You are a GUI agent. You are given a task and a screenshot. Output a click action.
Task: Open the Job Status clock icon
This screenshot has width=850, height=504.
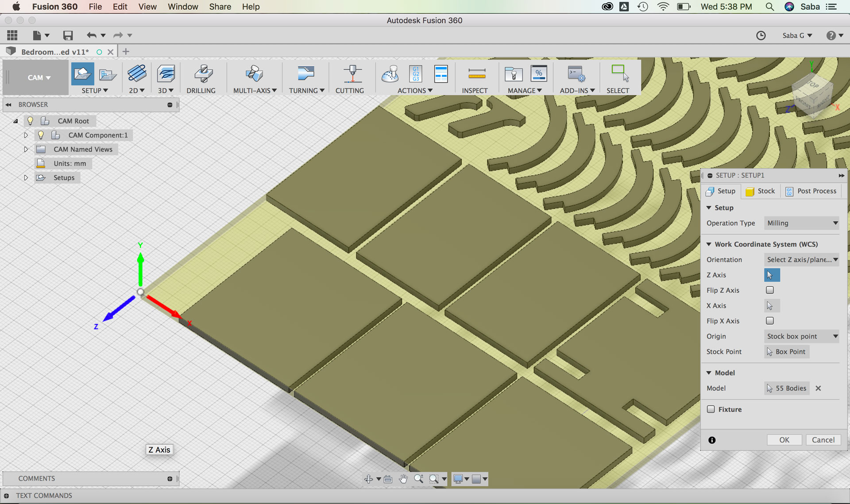click(x=761, y=35)
